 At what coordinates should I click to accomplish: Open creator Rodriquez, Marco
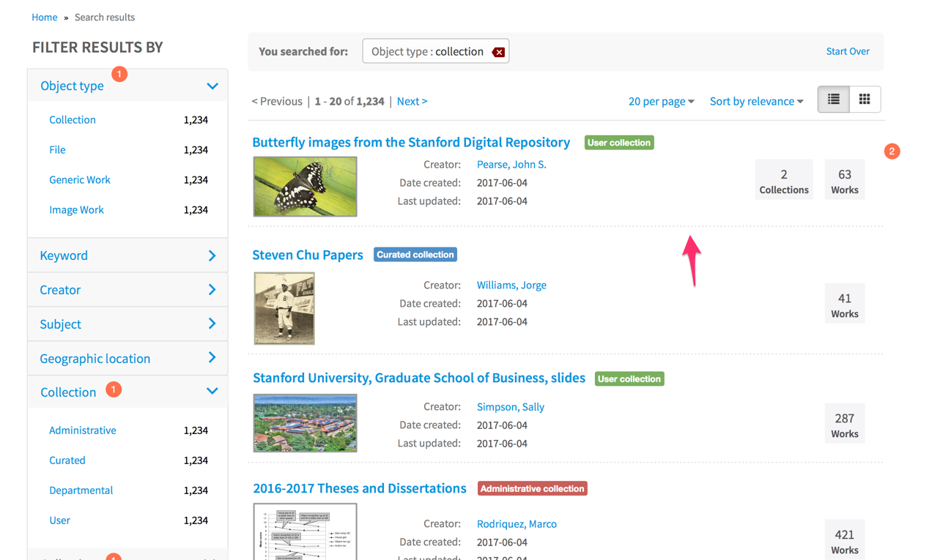[517, 524]
